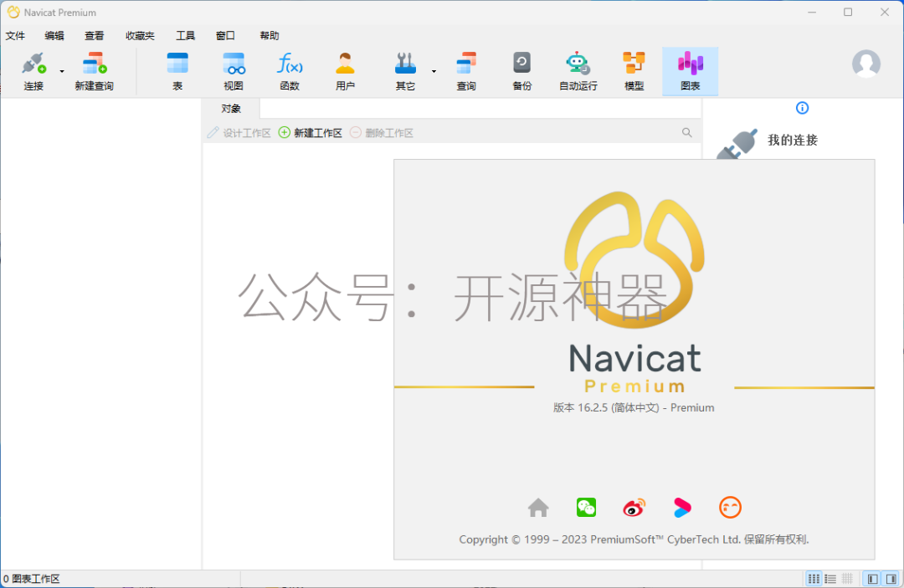904x588 pixels.
Task: Click the red Weibo icon
Action: pos(634,508)
